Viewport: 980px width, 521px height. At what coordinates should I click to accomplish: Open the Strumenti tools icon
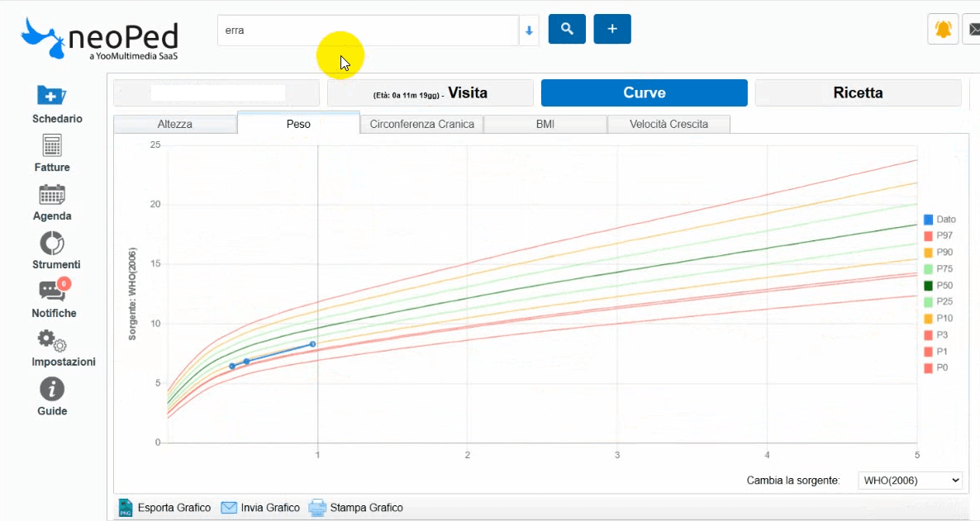point(52,244)
